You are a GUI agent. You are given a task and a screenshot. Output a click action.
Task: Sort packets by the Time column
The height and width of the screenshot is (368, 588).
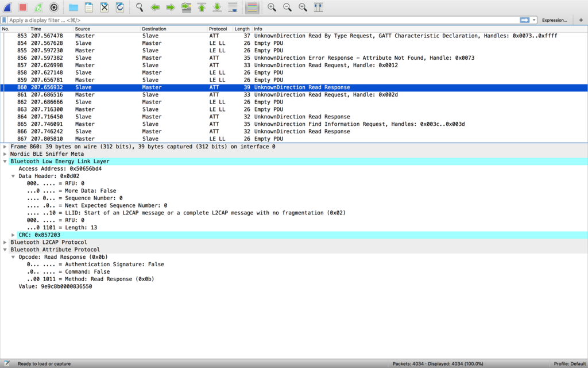tap(51, 29)
